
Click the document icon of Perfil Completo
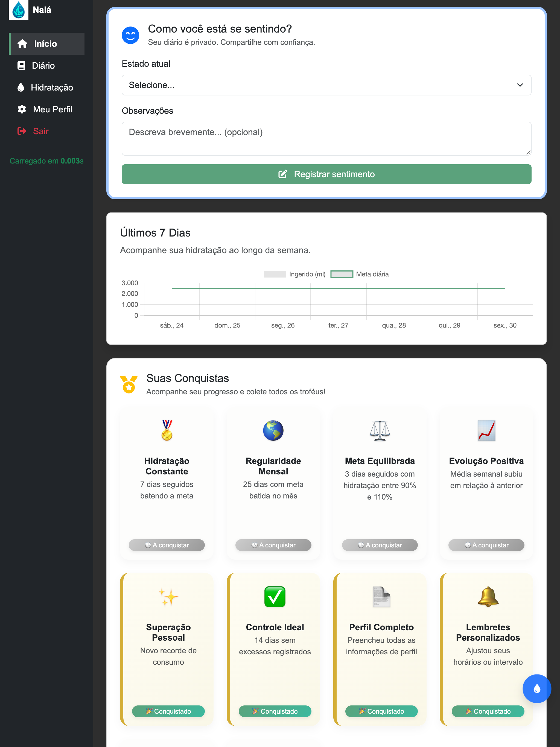(x=382, y=597)
